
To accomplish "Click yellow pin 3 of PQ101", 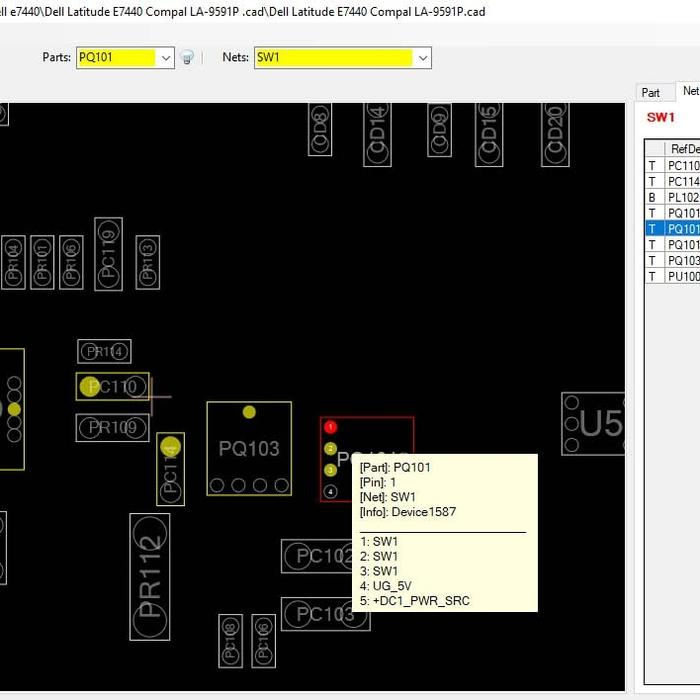I will click(330, 470).
